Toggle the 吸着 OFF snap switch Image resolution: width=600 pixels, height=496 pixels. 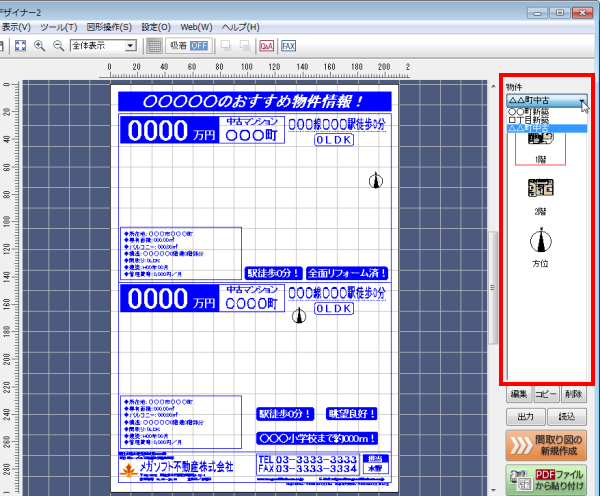point(185,45)
